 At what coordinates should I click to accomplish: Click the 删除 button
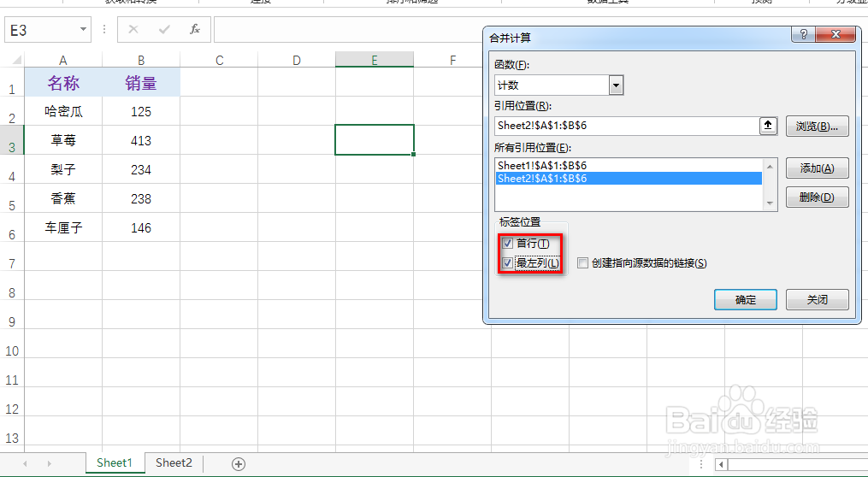[x=817, y=197]
